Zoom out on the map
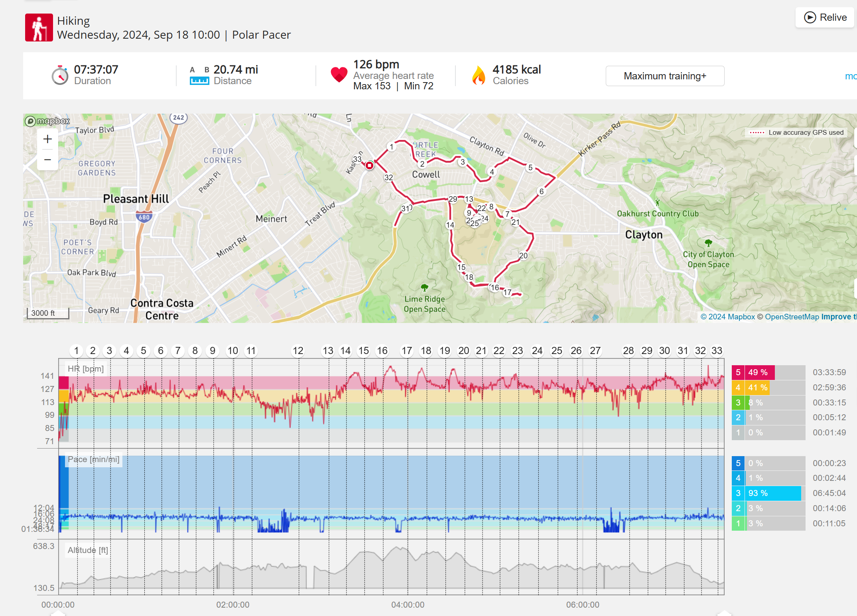The image size is (857, 616). click(47, 160)
